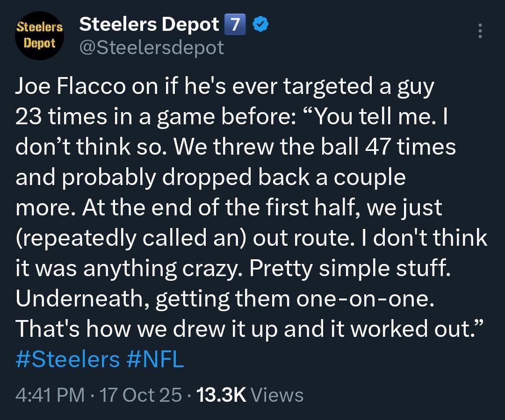The height and width of the screenshot is (420, 505).
Task: Click the Steelers Depot profile avatar
Action: pyautogui.click(x=39, y=36)
